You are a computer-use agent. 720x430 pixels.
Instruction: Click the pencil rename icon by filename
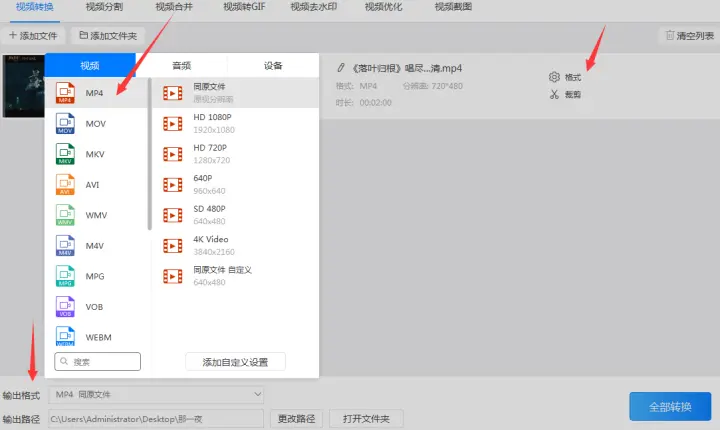pos(341,68)
